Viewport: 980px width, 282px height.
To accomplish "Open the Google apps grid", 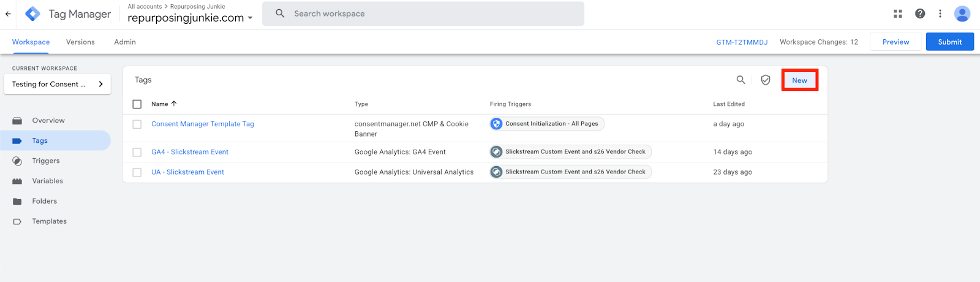I will point(898,13).
